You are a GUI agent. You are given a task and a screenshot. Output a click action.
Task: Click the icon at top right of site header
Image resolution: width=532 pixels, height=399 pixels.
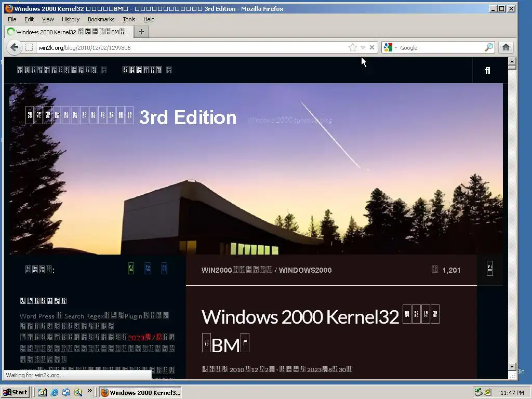(x=487, y=70)
